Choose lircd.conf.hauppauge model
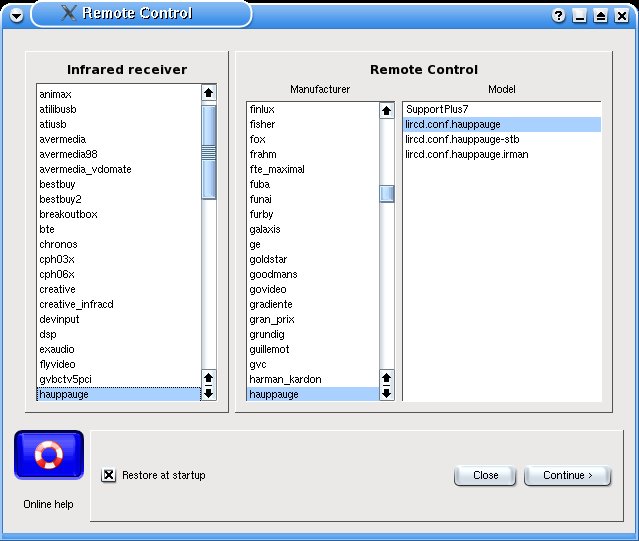This screenshot has width=639, height=541. click(x=502, y=124)
